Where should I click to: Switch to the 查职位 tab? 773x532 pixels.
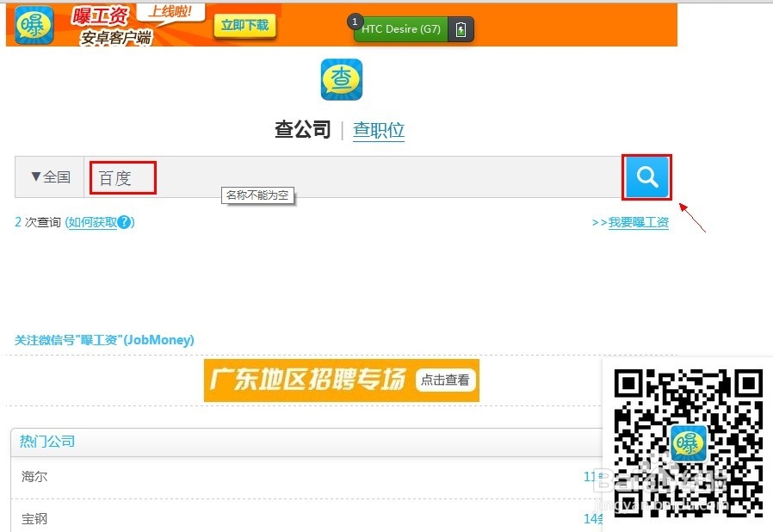378,129
